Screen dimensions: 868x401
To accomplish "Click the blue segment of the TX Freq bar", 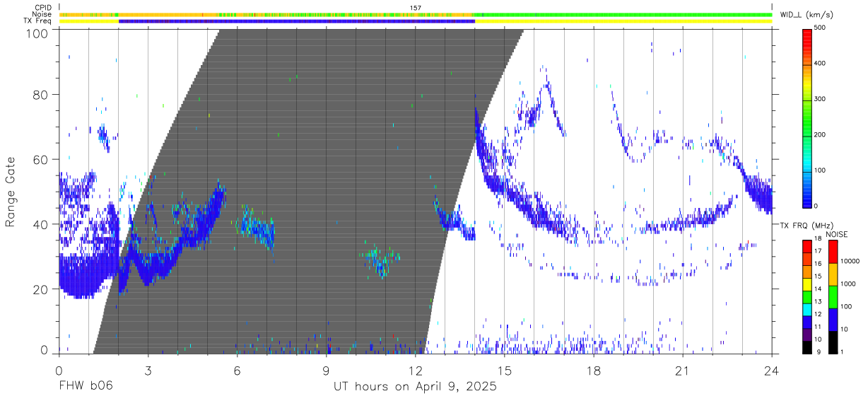I will point(297,21).
